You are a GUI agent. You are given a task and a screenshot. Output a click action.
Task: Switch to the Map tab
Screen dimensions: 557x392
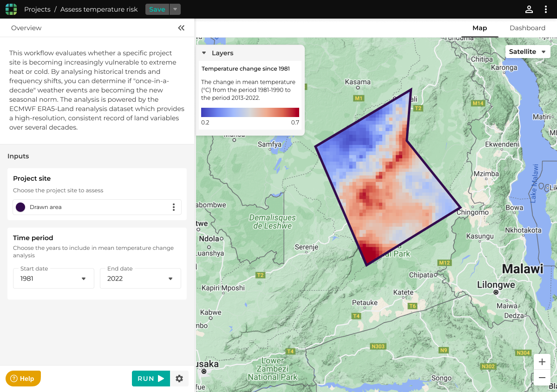479,28
